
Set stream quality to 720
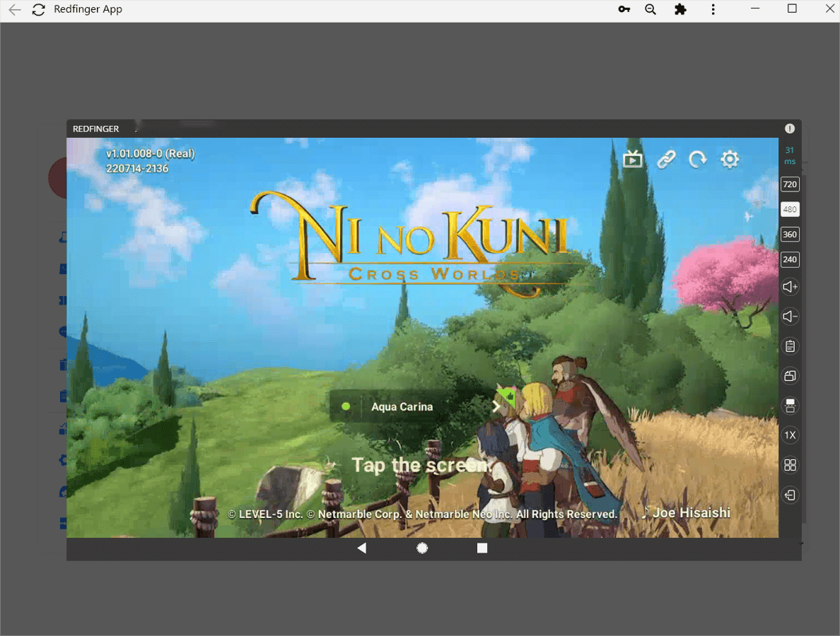[x=790, y=184]
